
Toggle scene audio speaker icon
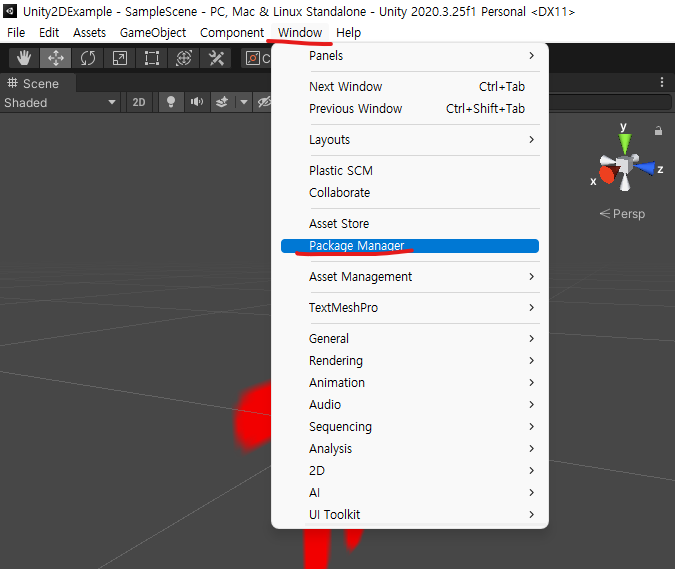(x=197, y=102)
